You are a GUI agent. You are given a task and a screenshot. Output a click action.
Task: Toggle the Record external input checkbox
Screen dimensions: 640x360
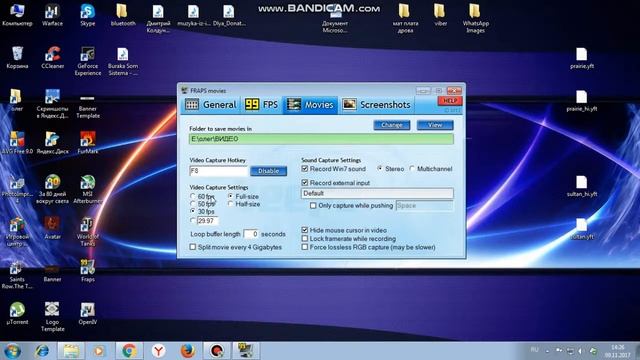(304, 182)
